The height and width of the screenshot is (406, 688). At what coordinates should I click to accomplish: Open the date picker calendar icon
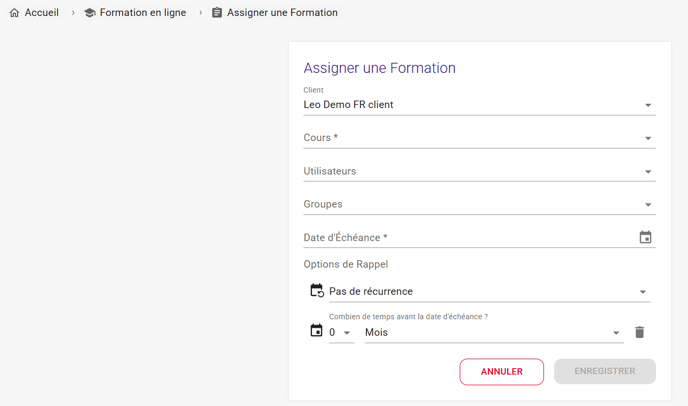645,238
